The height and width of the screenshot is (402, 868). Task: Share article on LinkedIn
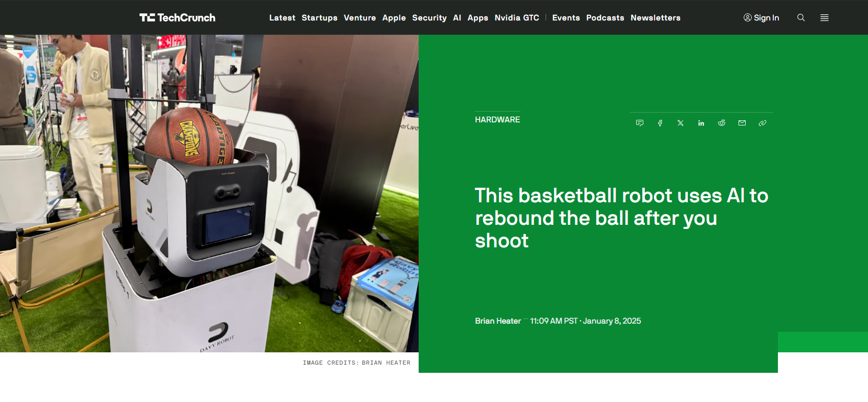(701, 123)
